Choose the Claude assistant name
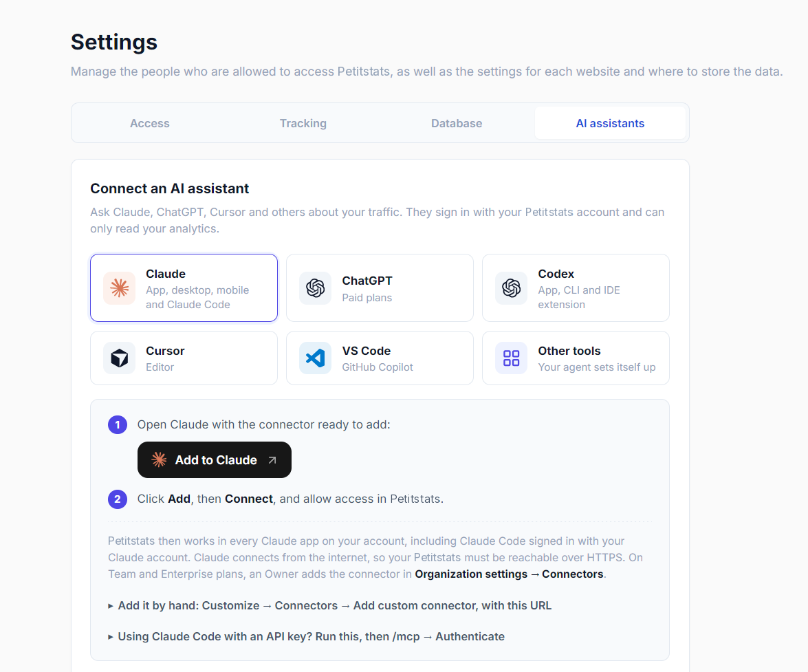This screenshot has height=672, width=808. pos(166,274)
